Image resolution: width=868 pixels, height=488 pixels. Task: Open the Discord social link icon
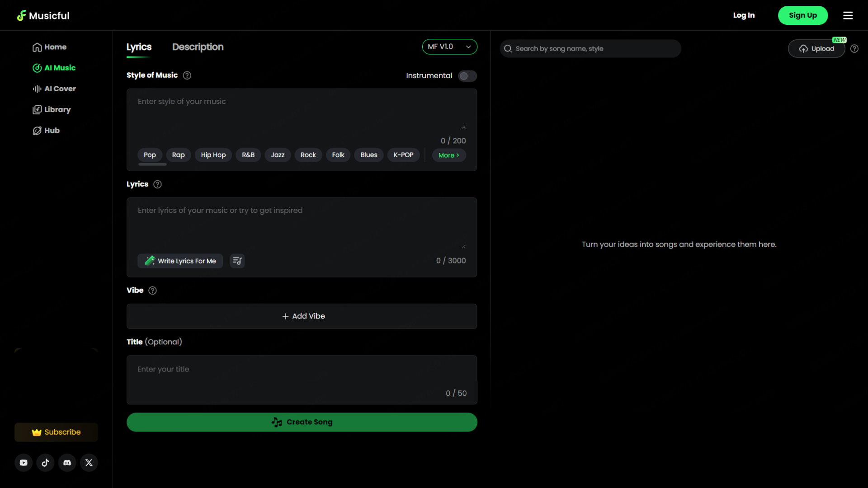[x=67, y=463]
